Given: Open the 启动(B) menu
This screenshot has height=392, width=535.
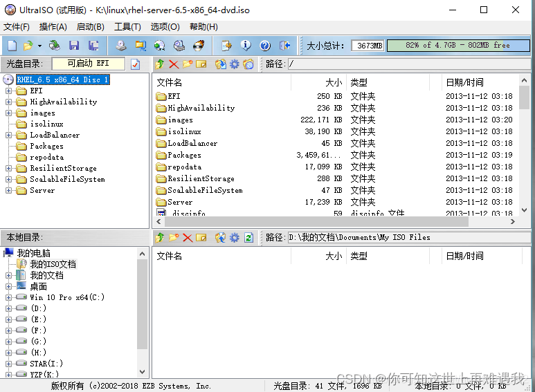Looking at the screenshot, I should pos(90,27).
